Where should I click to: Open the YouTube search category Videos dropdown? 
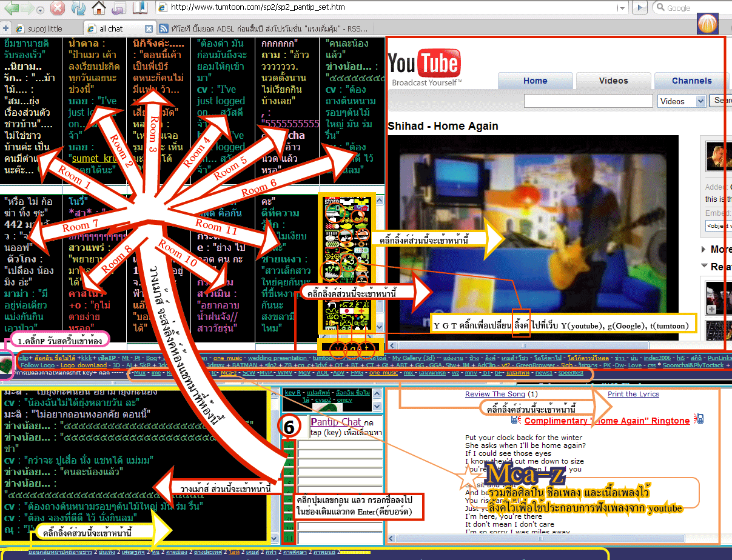[x=682, y=101]
